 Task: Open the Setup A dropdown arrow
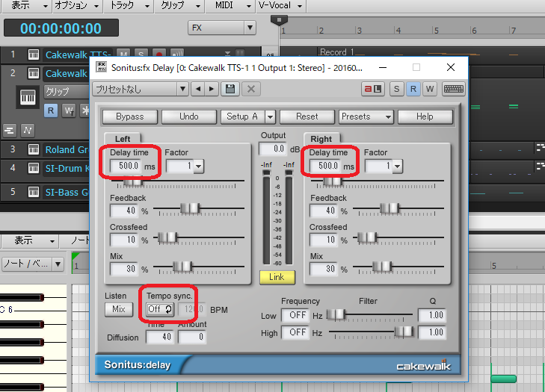pyautogui.click(x=270, y=116)
